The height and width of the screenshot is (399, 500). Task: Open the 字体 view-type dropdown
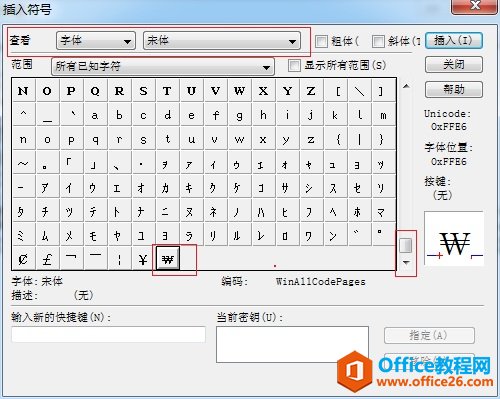[x=96, y=41]
